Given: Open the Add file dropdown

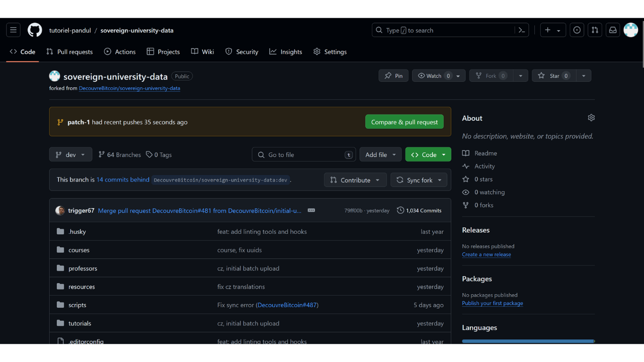Looking at the screenshot, I should 380,155.
